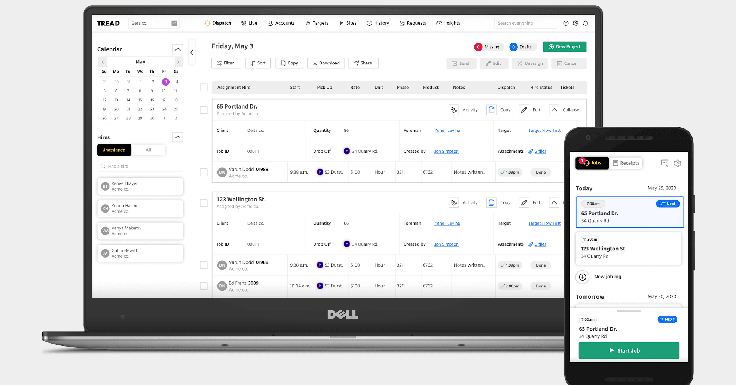Open the chat messages icon on the phone
This screenshot has width=736, height=385.
664,163
